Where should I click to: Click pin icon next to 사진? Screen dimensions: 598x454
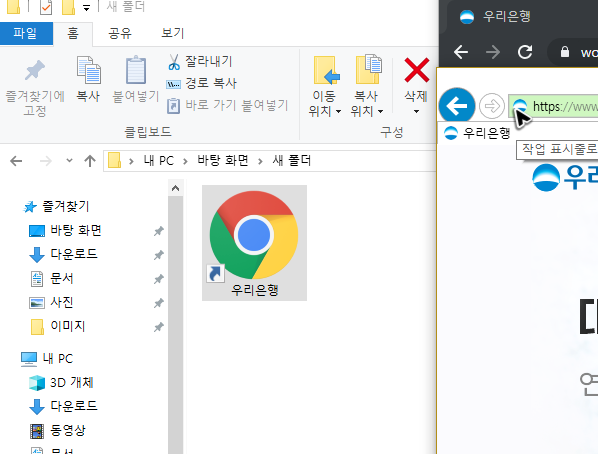(159, 303)
